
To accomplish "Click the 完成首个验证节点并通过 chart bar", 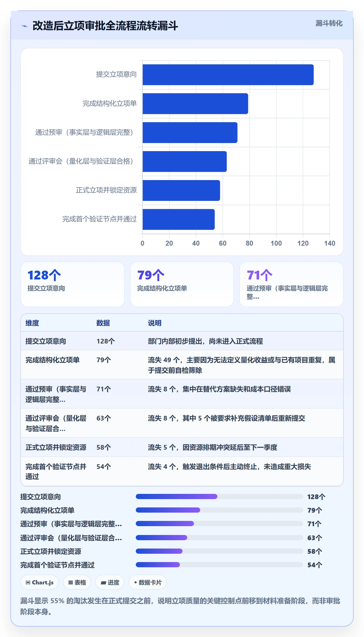I will tap(179, 219).
